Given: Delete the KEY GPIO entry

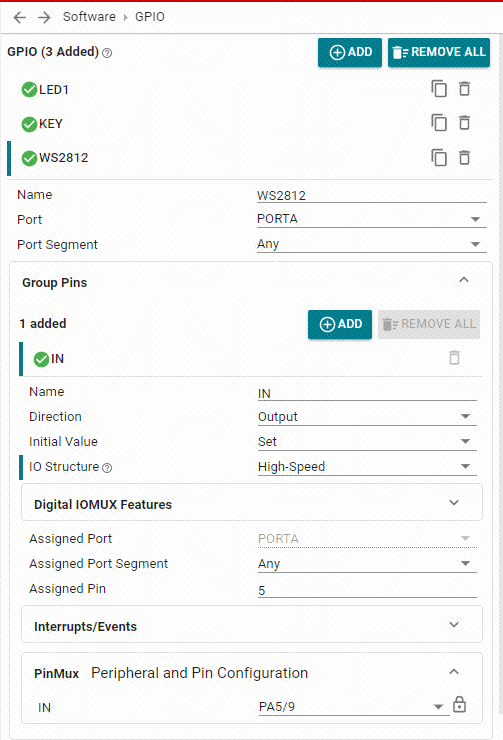Looking at the screenshot, I should coord(464,123).
